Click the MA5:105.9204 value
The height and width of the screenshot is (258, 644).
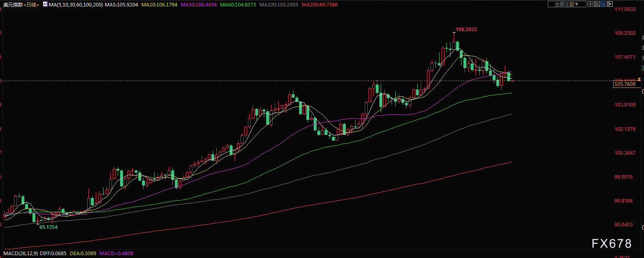121,5
